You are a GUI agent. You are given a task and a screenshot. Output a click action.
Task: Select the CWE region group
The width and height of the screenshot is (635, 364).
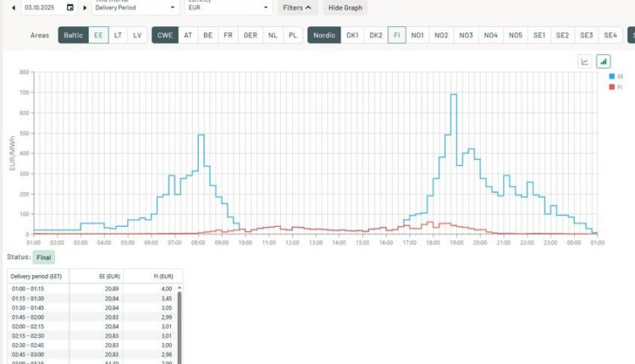click(164, 36)
